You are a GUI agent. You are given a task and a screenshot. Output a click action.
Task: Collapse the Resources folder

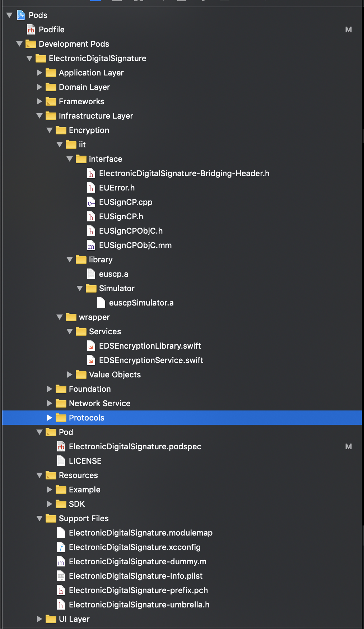click(x=39, y=475)
